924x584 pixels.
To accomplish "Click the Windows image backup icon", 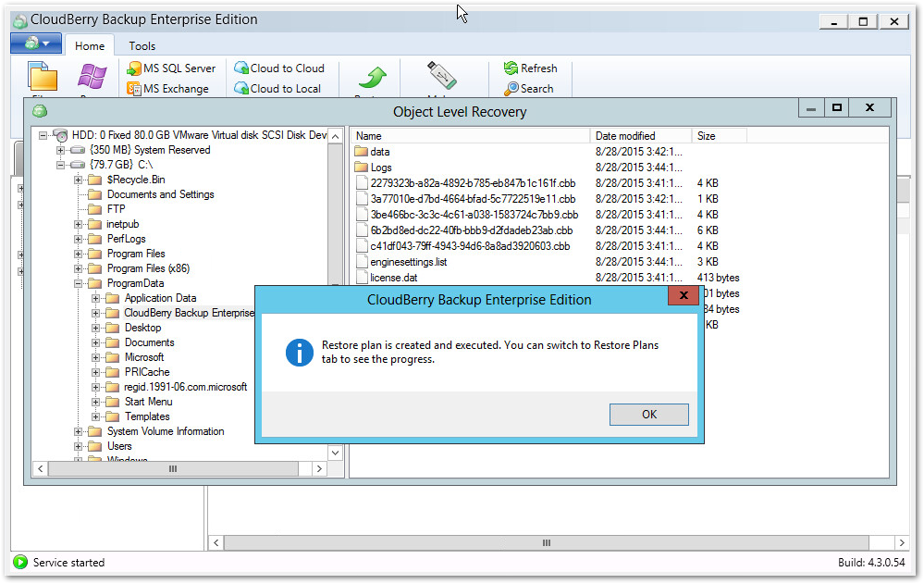I will click(x=92, y=76).
